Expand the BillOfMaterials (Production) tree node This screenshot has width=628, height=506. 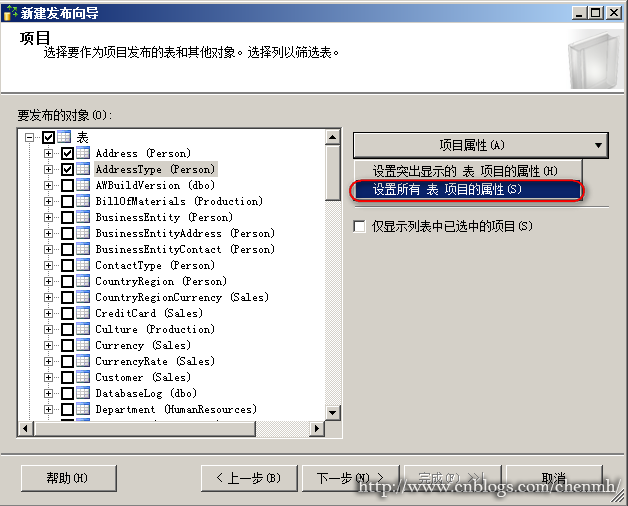48,202
